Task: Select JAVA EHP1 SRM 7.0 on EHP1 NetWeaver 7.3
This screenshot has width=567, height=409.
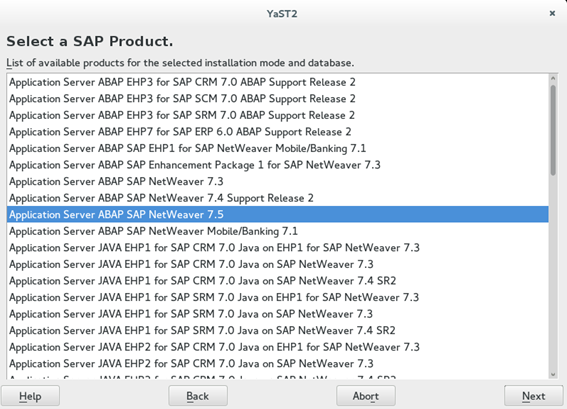Action: pyautogui.click(x=278, y=298)
